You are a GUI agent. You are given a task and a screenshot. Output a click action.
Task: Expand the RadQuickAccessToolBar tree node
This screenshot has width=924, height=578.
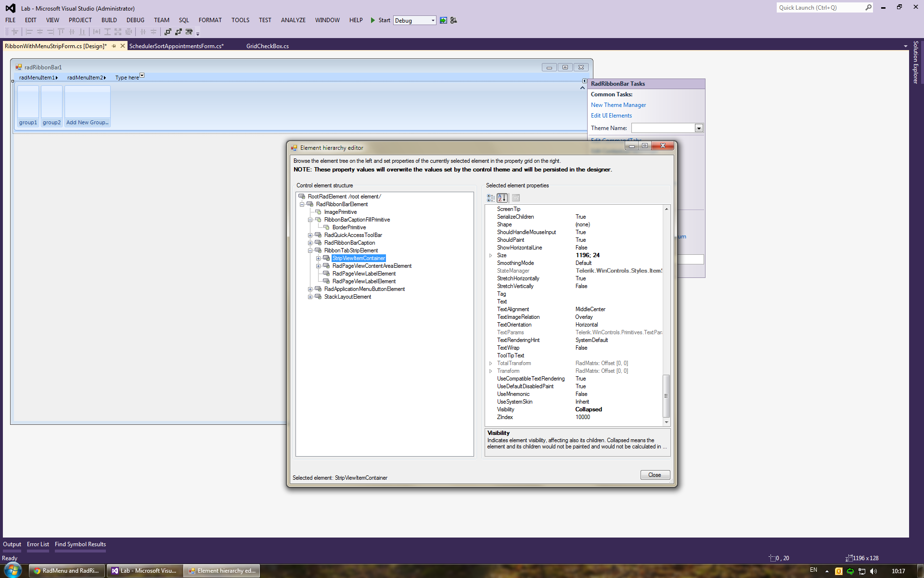click(x=310, y=235)
